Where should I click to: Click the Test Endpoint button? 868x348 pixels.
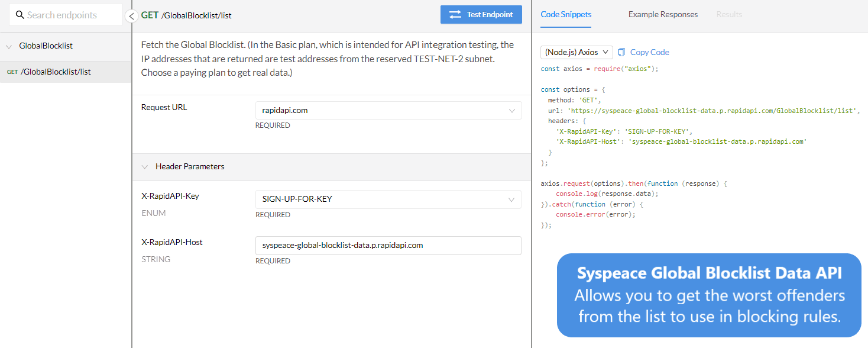point(481,15)
